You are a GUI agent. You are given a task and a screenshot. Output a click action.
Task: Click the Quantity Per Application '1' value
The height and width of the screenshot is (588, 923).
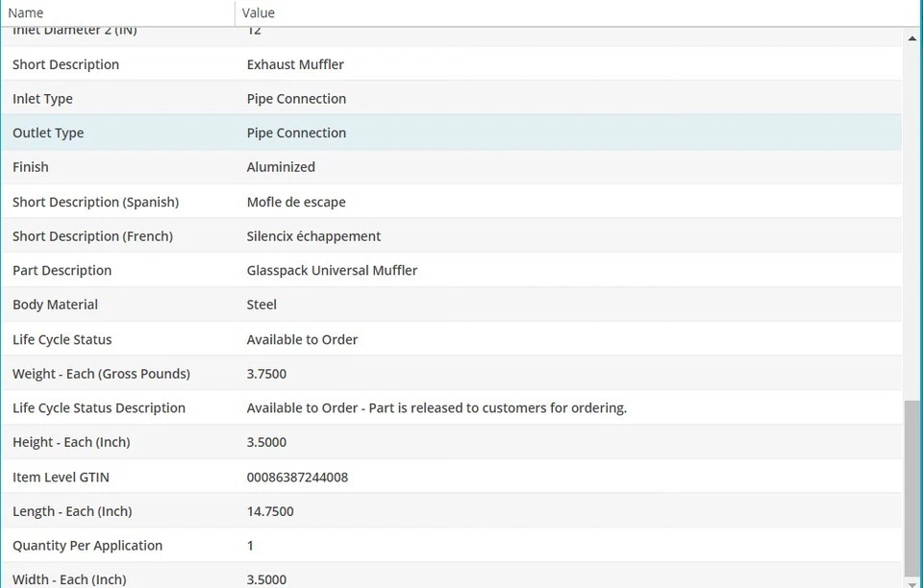point(250,546)
